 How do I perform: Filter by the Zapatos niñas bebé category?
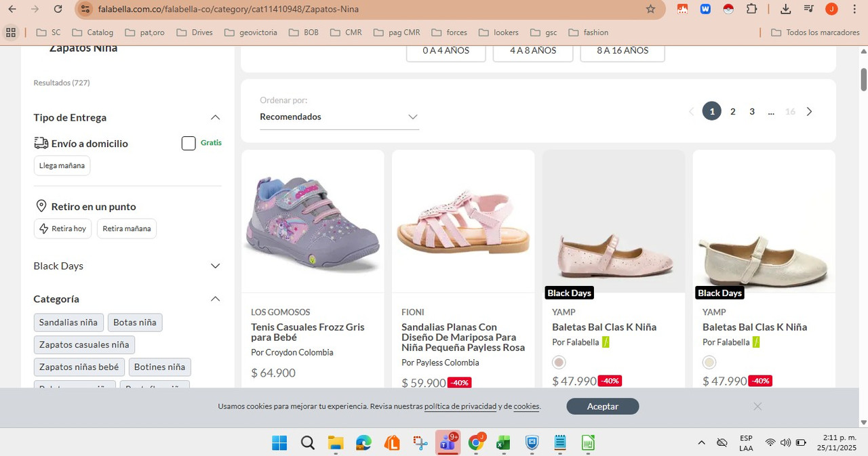(79, 367)
